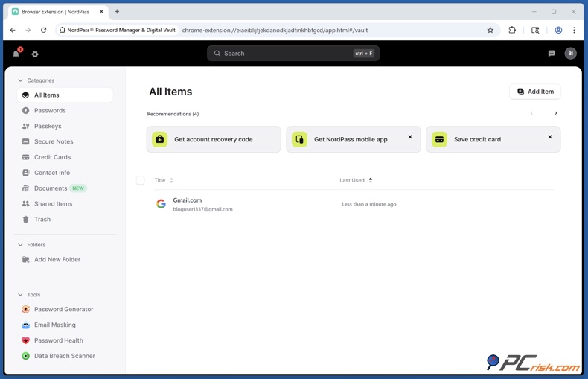This screenshot has height=379, width=588.
Task: Open the Email Masking tool
Action: 54,325
